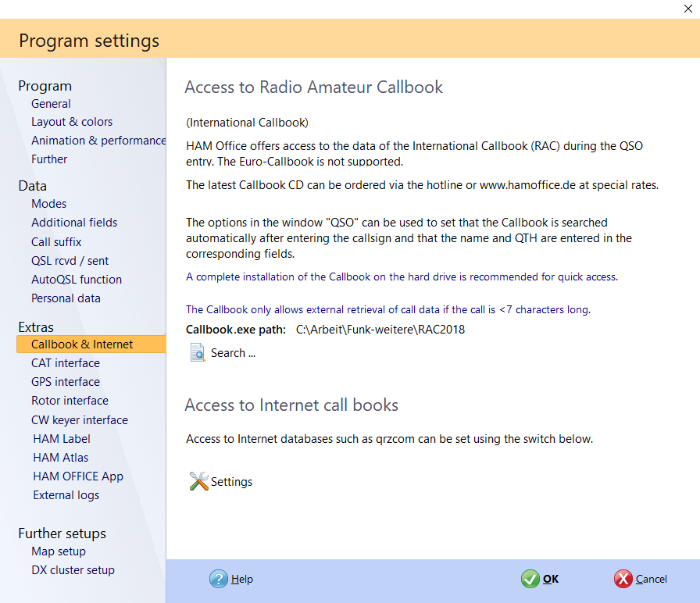The image size is (700, 603).
Task: Click the Callbook.exe path value C:\Arbeit\Funk-weitere\RAC2018
Action: coord(380,330)
